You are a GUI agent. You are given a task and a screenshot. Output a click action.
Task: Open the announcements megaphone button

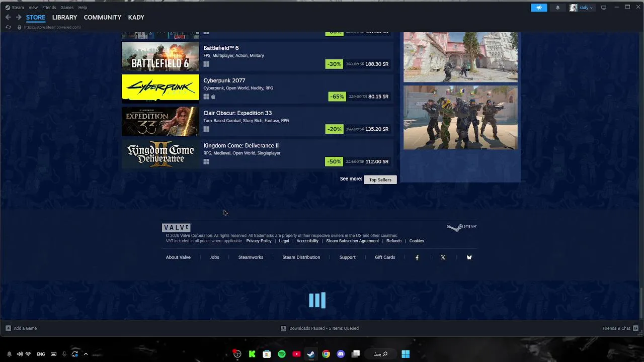click(x=538, y=8)
